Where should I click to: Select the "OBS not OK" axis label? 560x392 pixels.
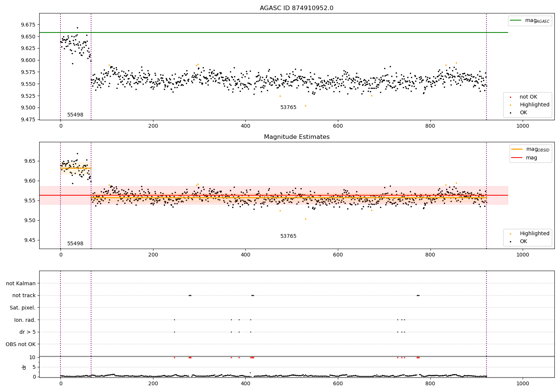pyautogui.click(x=21, y=344)
